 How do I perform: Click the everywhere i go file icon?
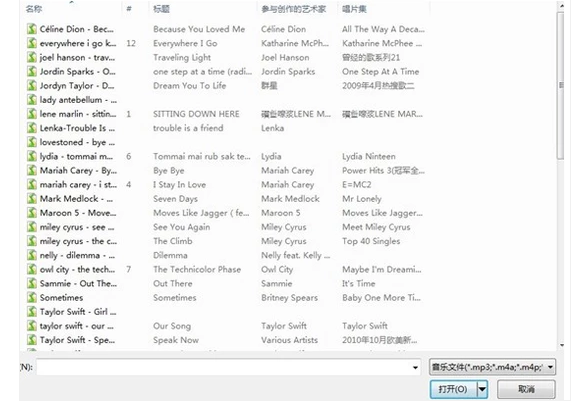click(x=32, y=43)
